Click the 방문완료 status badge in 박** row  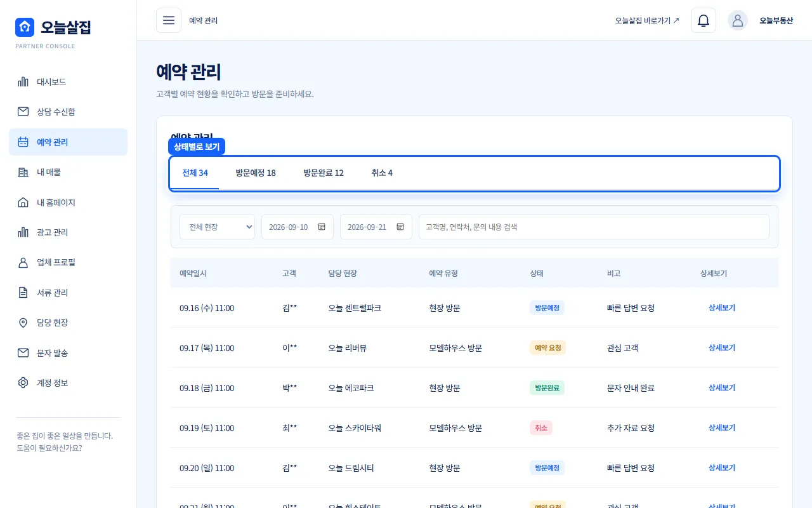click(547, 388)
